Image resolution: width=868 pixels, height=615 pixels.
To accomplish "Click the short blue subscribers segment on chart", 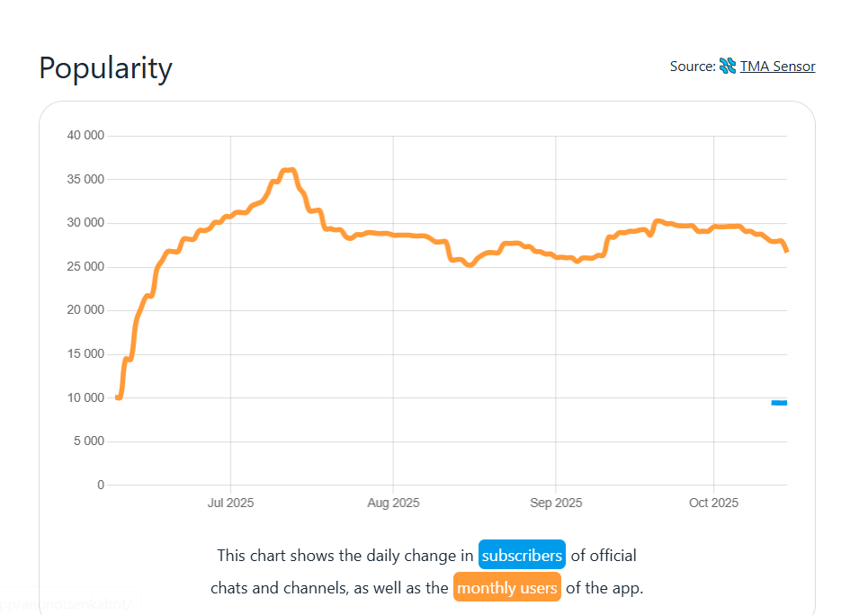I will click(x=779, y=402).
